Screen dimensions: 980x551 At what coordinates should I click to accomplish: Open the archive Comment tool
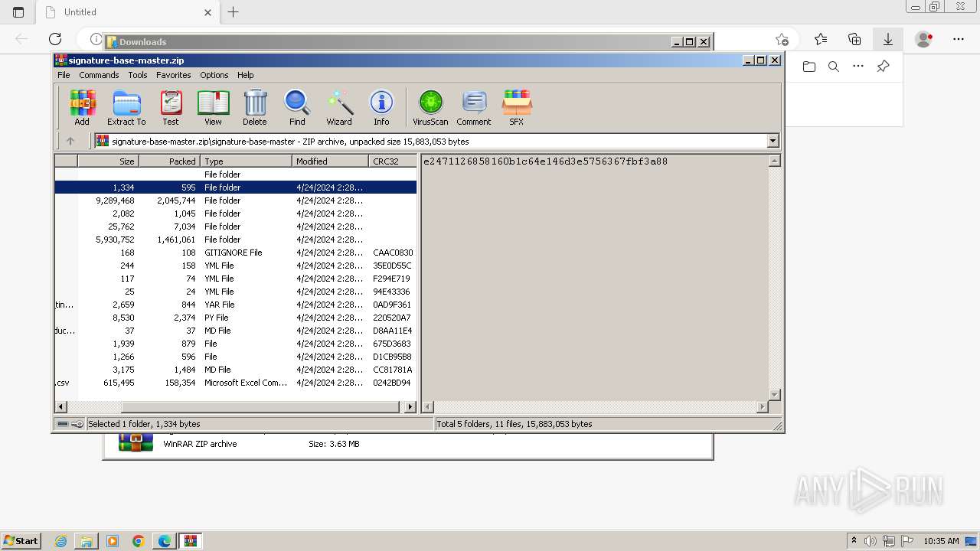474,107
